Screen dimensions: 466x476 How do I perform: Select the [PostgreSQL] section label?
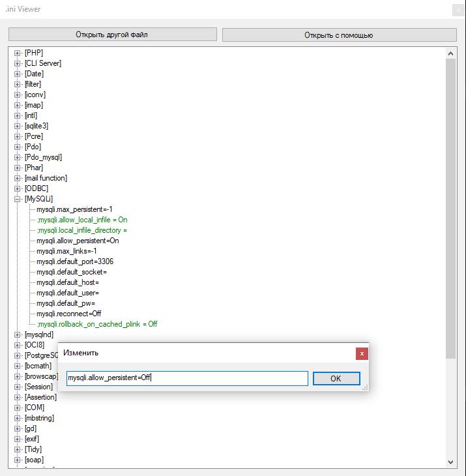(41, 355)
